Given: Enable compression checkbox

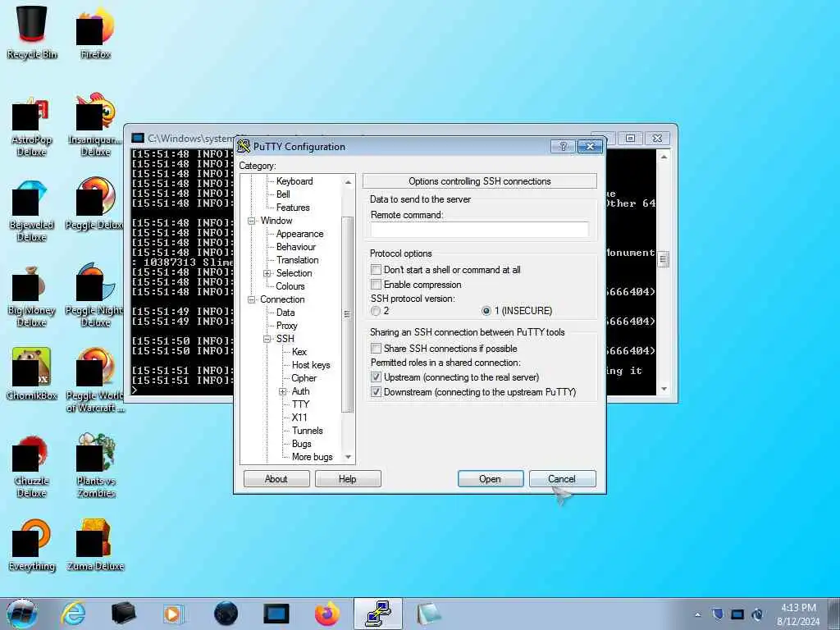Looking at the screenshot, I should [376, 285].
